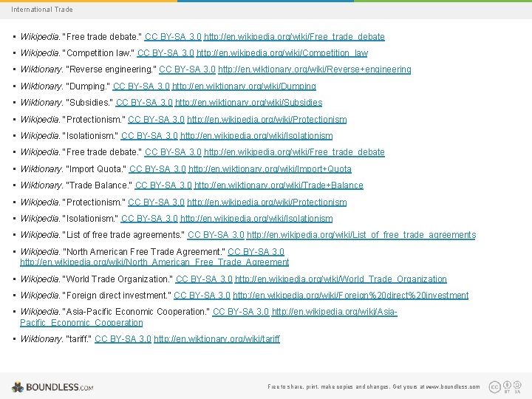Click the "Free to share, print" footer text
Image resolution: width=532 pixels, height=399 pixels.
point(374,386)
